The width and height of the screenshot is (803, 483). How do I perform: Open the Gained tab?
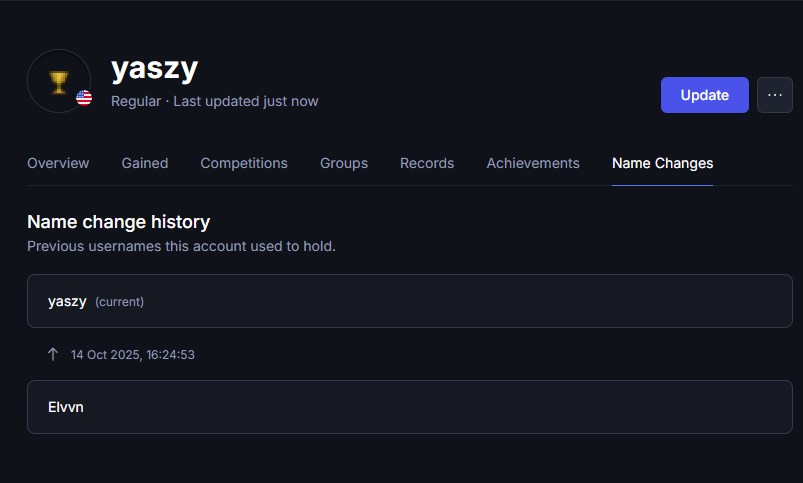click(145, 163)
